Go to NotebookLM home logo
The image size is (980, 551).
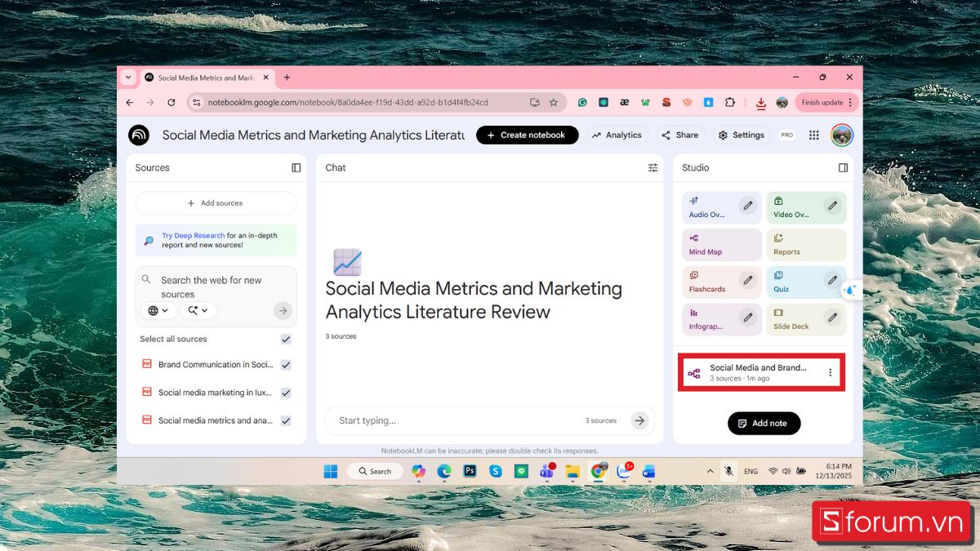[139, 135]
